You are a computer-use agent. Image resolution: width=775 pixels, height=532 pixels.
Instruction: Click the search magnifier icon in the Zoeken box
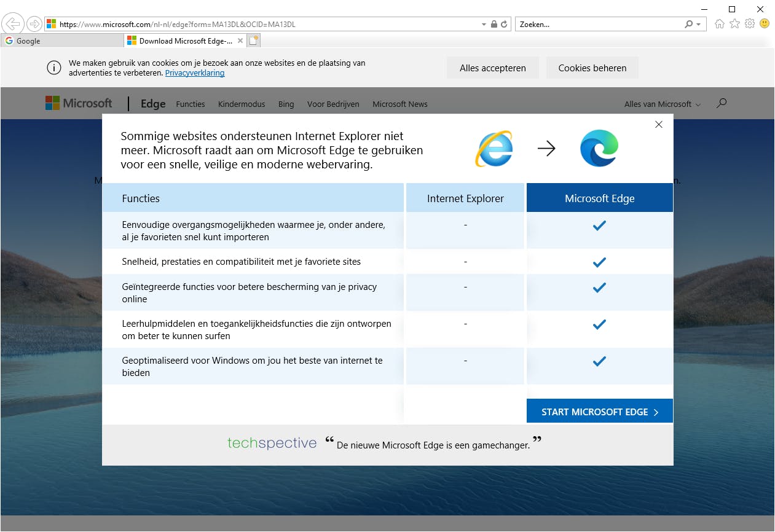pos(688,25)
